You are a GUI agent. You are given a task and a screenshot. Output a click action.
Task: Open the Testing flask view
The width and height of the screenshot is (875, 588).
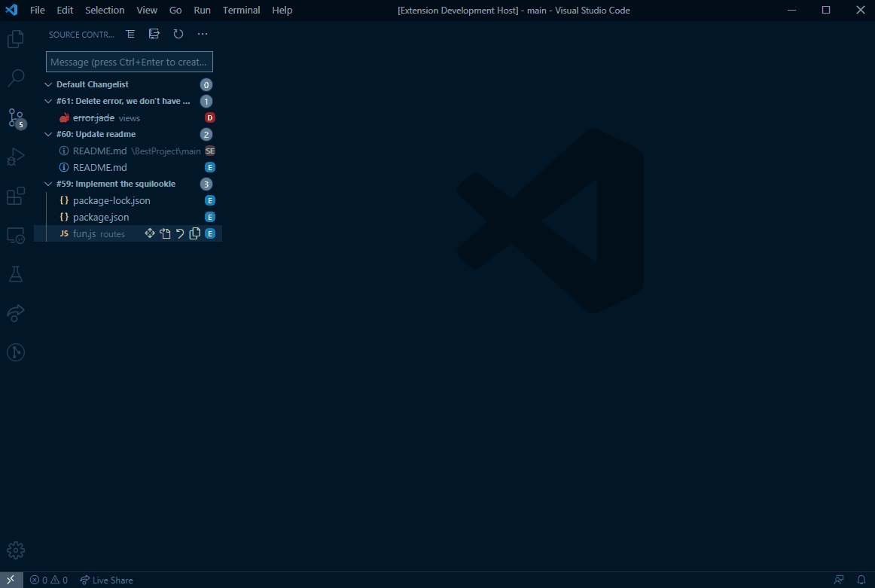[x=16, y=274]
